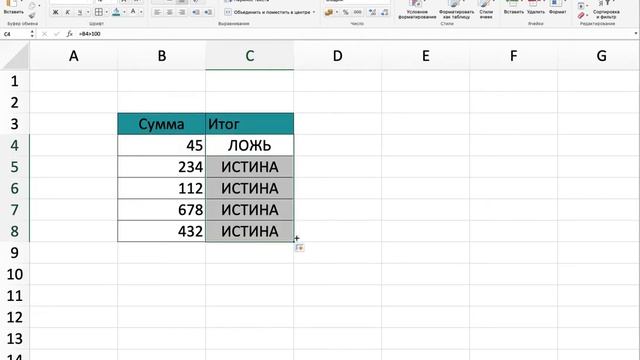
Task: Select row 4 header
Action: (x=15, y=145)
